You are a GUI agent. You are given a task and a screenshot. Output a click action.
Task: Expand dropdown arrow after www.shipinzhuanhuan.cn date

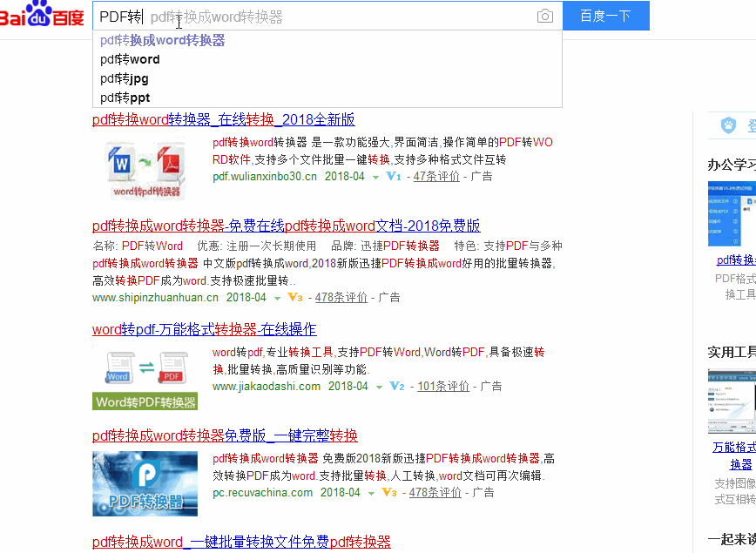277,299
